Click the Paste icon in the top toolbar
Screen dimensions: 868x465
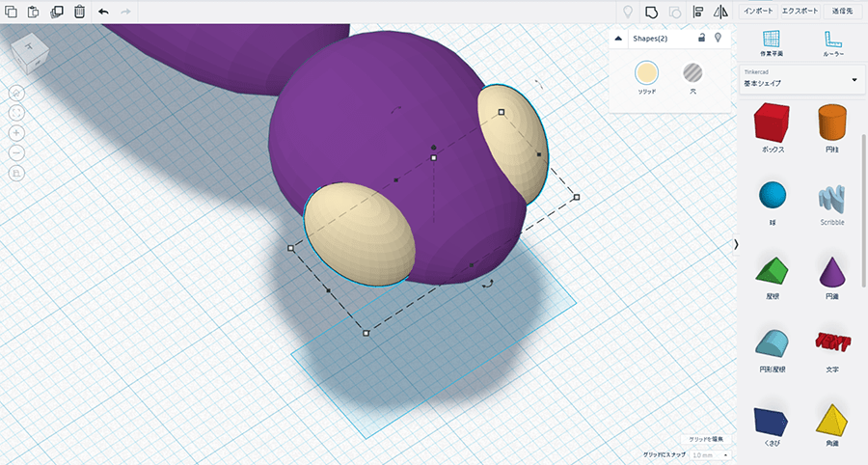click(x=33, y=12)
